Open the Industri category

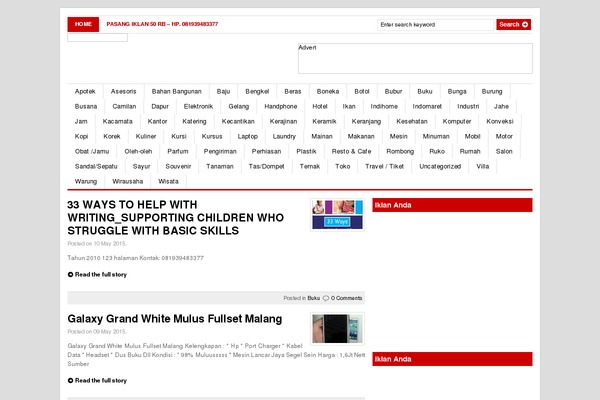(468, 106)
